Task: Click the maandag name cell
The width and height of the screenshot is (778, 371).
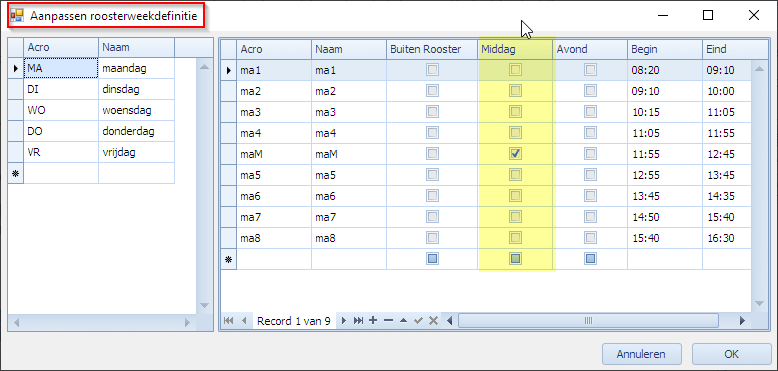Action: tap(136, 68)
